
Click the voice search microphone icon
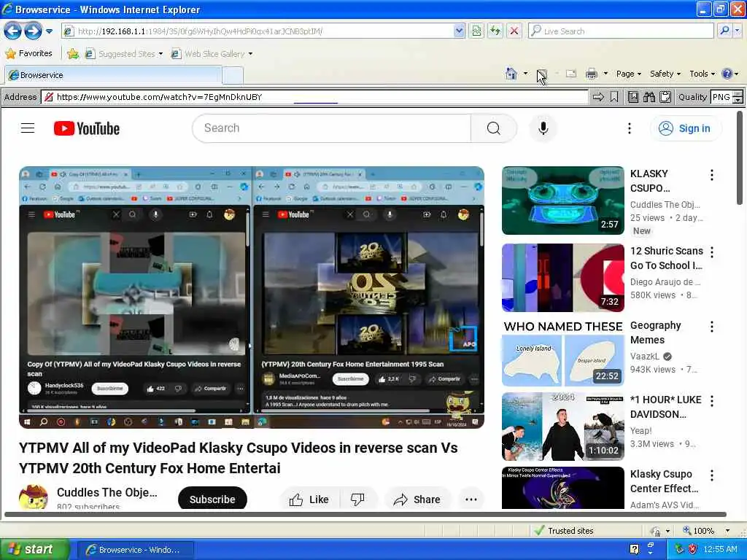click(x=543, y=128)
